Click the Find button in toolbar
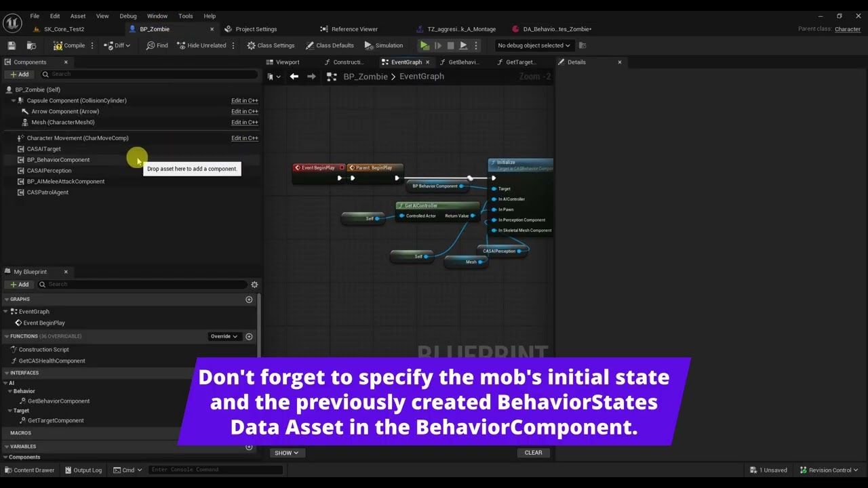This screenshot has width=868, height=488. click(x=157, y=45)
